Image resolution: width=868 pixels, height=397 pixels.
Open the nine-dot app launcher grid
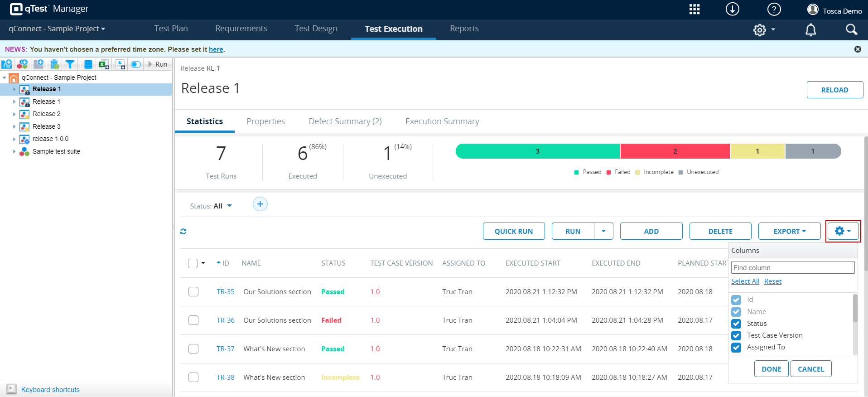pyautogui.click(x=694, y=10)
